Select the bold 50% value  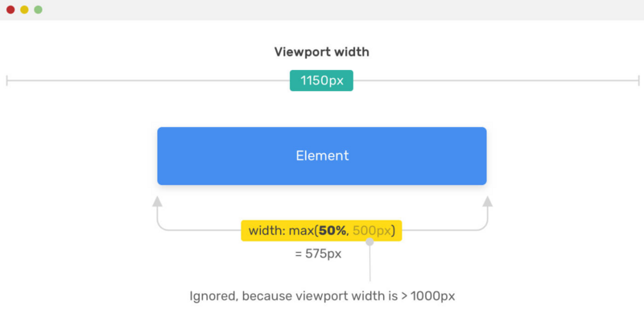tap(334, 231)
